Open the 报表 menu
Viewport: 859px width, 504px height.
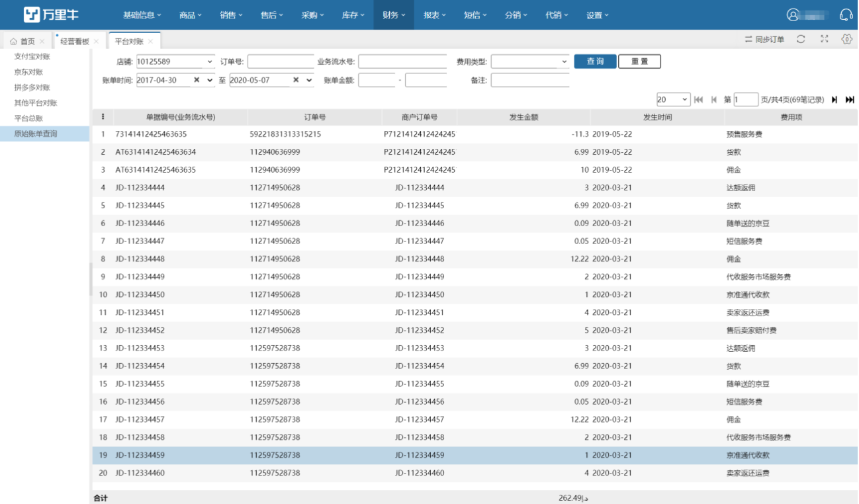coord(435,15)
